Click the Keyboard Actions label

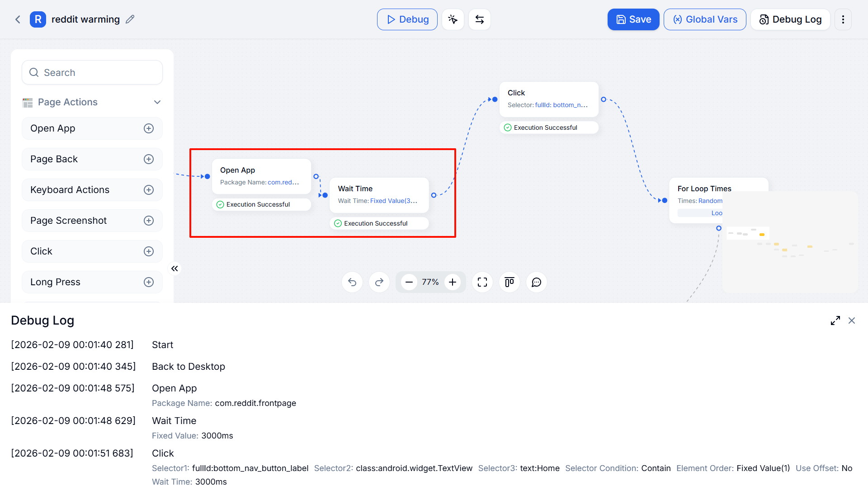point(70,190)
